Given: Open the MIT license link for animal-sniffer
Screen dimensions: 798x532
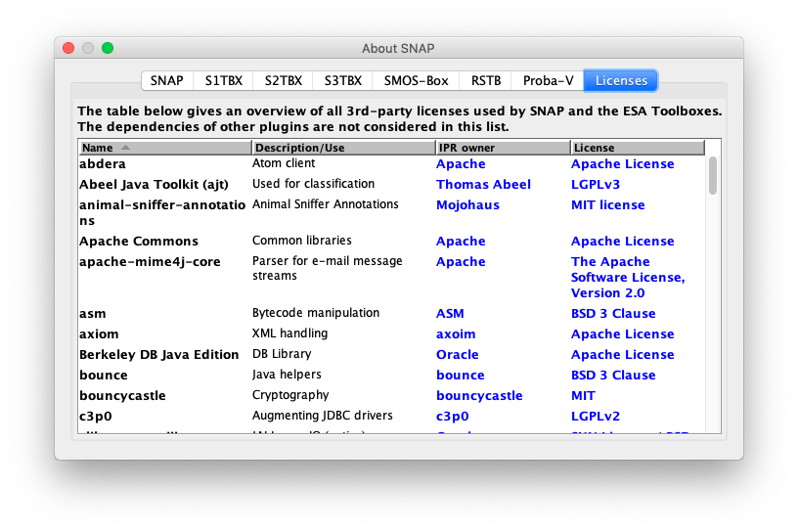Looking at the screenshot, I should (607, 204).
